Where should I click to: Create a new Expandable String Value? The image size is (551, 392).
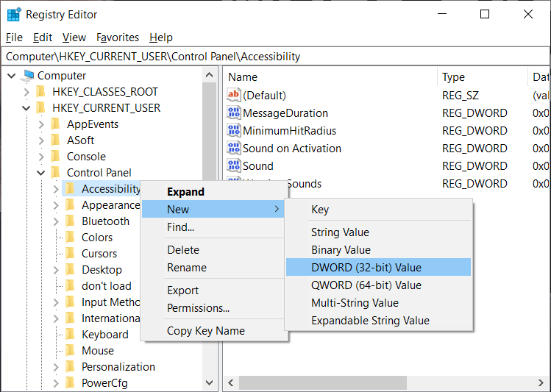[x=378, y=321]
